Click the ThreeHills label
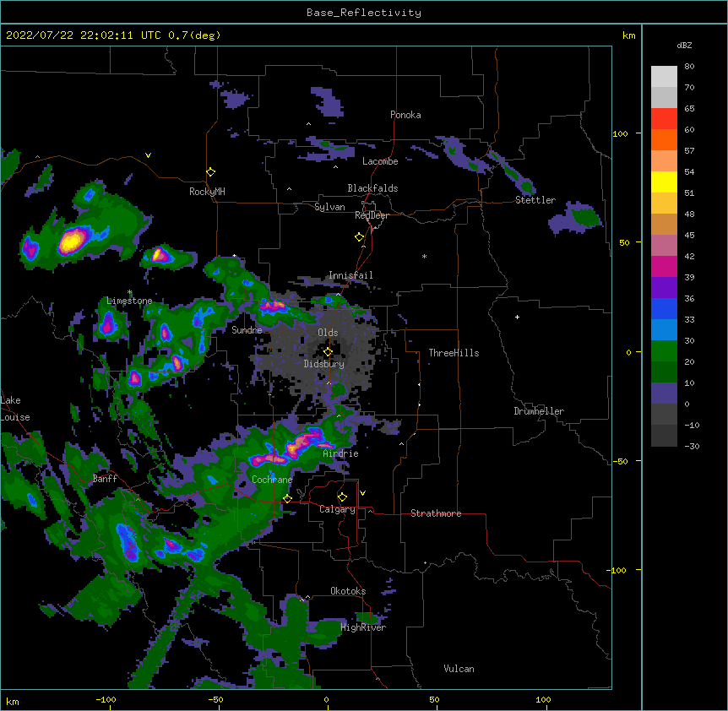728x711 pixels. click(x=454, y=353)
